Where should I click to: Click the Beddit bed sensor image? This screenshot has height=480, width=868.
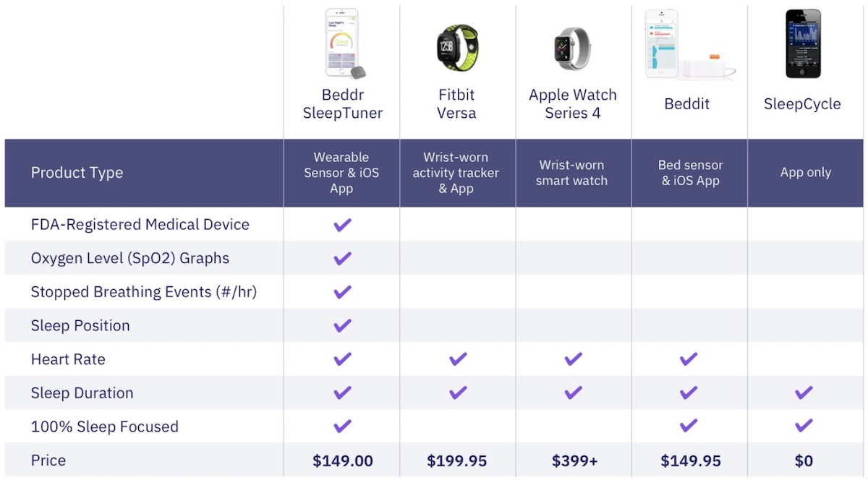[x=690, y=44]
